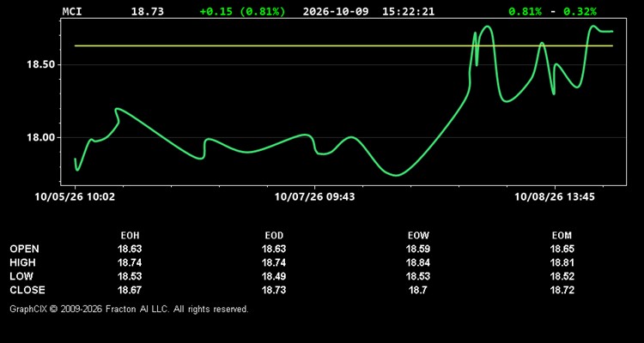Select EOD high value 18.74
Screen dimensions: 644x343
tap(274, 262)
